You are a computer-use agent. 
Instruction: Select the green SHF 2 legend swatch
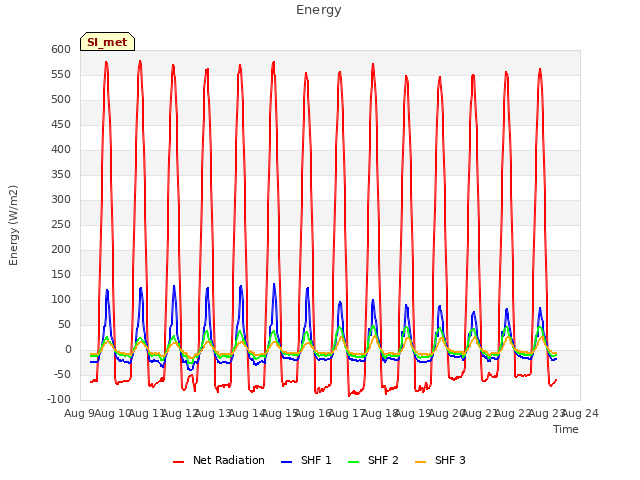(353, 462)
